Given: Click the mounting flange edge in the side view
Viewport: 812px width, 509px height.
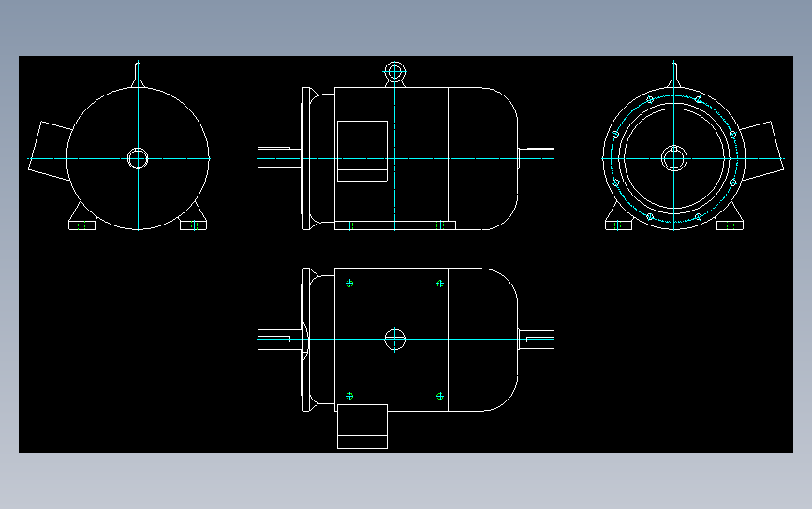Looking at the screenshot, I should (305, 158).
